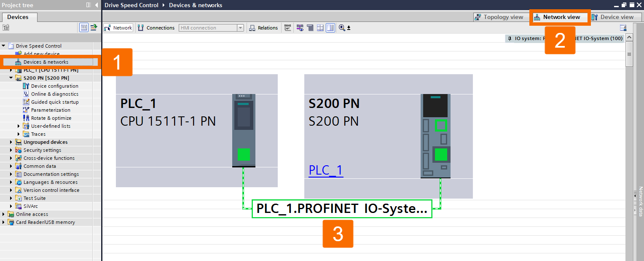
Task: Expand Ungrouped devices node arrow
Action: pyautogui.click(x=11, y=142)
